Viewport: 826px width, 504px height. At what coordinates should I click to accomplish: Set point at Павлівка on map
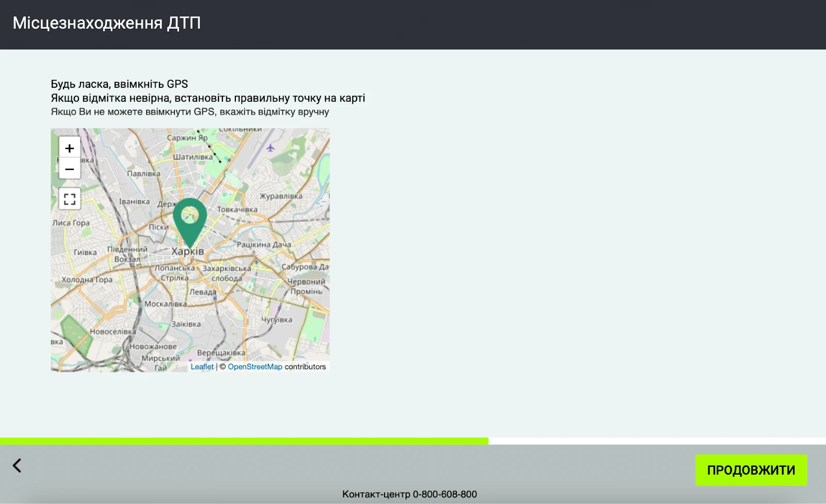[x=144, y=174]
